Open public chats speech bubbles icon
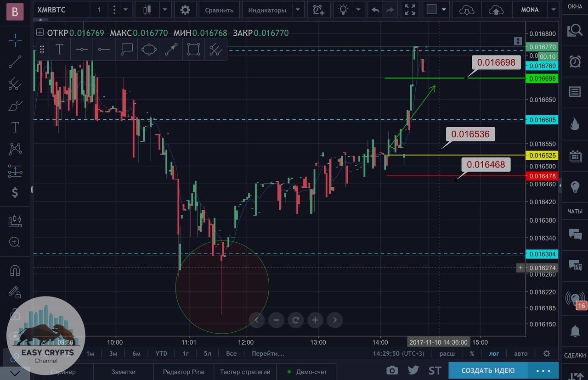The image size is (588, 380). pyautogui.click(x=575, y=234)
